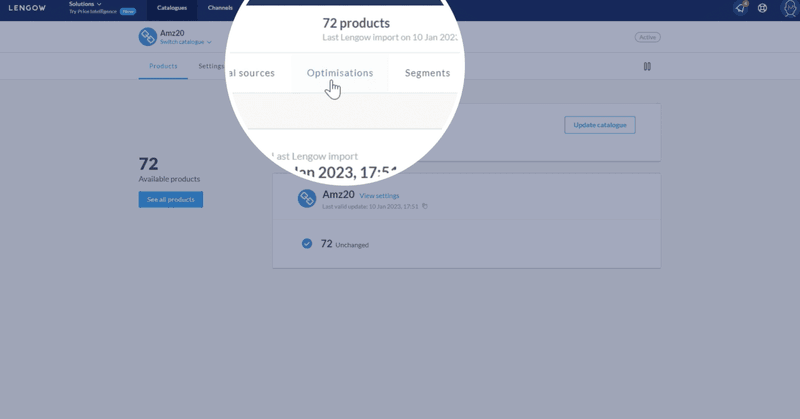Click the See all products button

click(171, 200)
